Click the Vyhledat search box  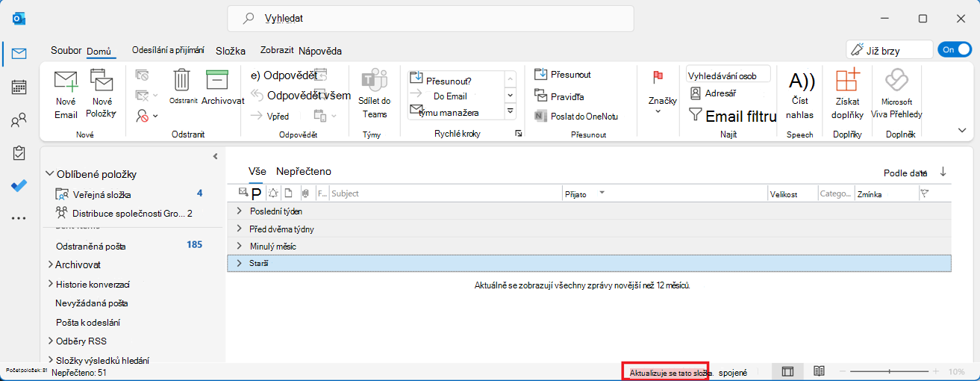click(431, 18)
